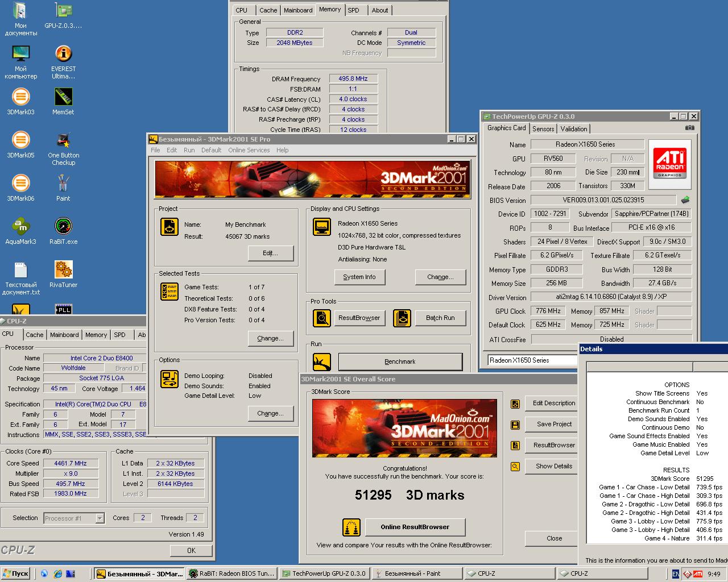Click the Show Details magnifier icon
Image resolution: width=728 pixels, height=582 pixels.
tap(515, 467)
